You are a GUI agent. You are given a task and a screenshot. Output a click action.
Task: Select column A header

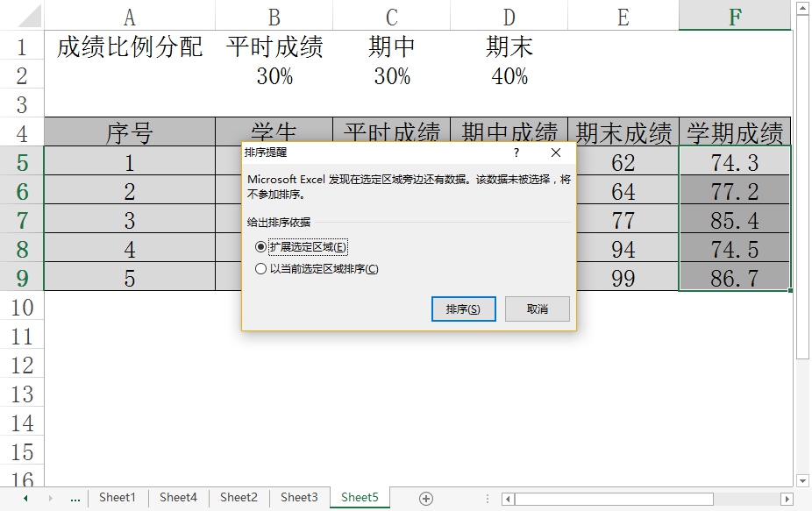point(130,17)
